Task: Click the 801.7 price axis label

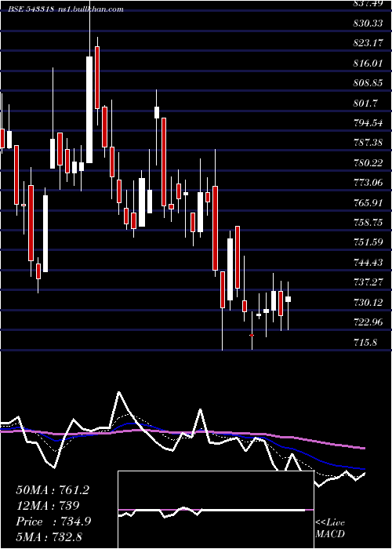Action: click(364, 104)
